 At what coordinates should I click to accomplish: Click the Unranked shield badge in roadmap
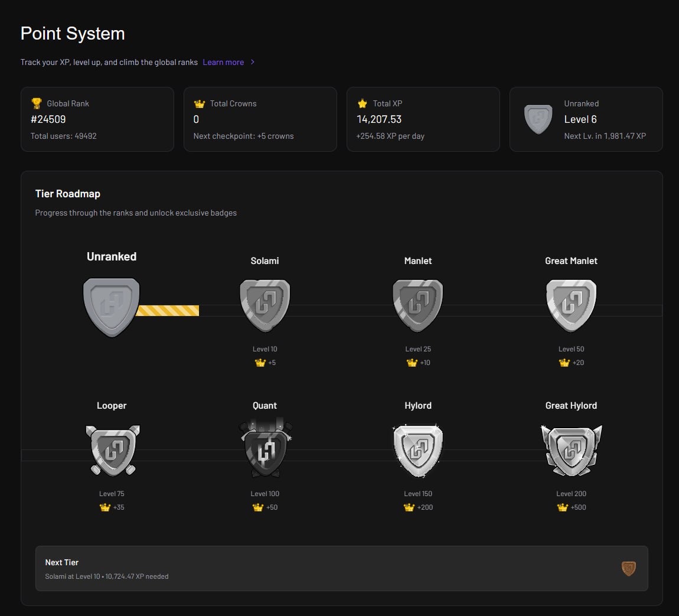coord(112,307)
